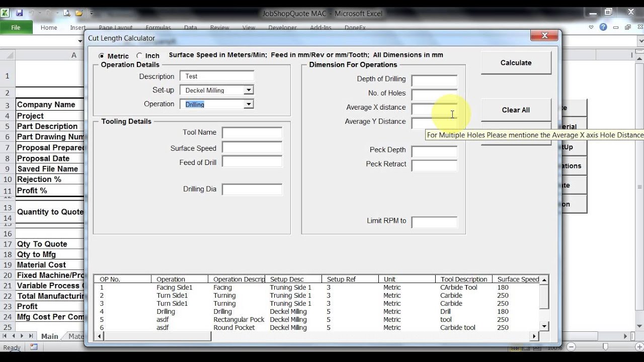Image resolution: width=644 pixels, height=362 pixels.
Task: Go to the first sheet with tab arrow
Action: pos(6,336)
